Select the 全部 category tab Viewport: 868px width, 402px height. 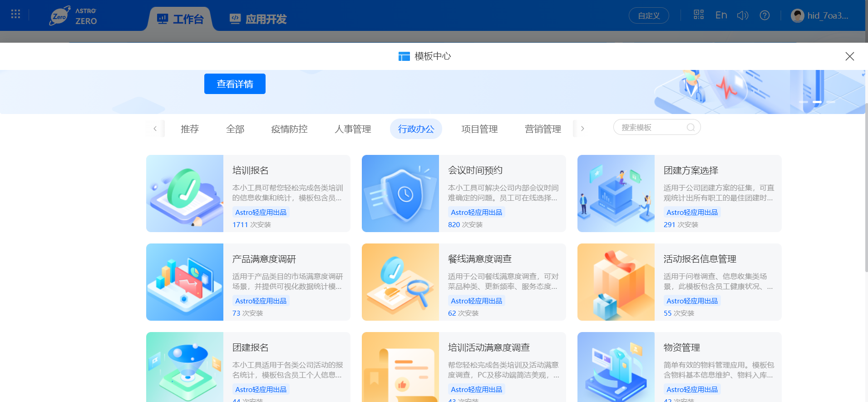click(235, 129)
